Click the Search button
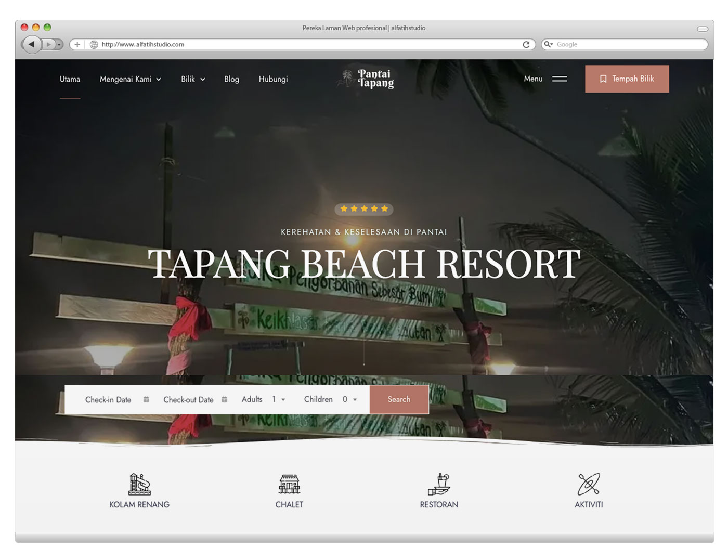Viewport: 728px width, 560px height. (399, 399)
